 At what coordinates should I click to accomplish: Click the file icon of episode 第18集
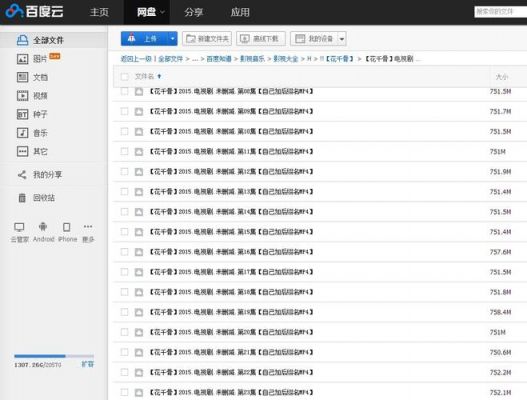139,292
